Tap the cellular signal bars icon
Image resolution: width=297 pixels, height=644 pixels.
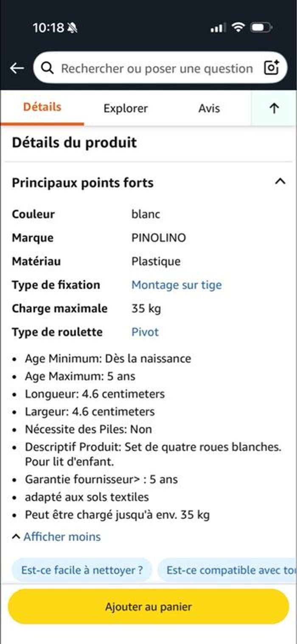pyautogui.click(x=218, y=28)
